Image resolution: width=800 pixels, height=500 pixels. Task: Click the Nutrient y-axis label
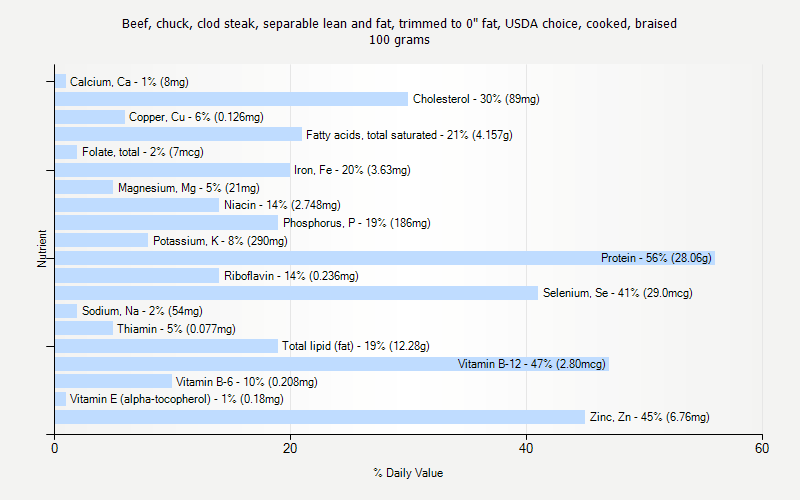[x=42, y=248]
